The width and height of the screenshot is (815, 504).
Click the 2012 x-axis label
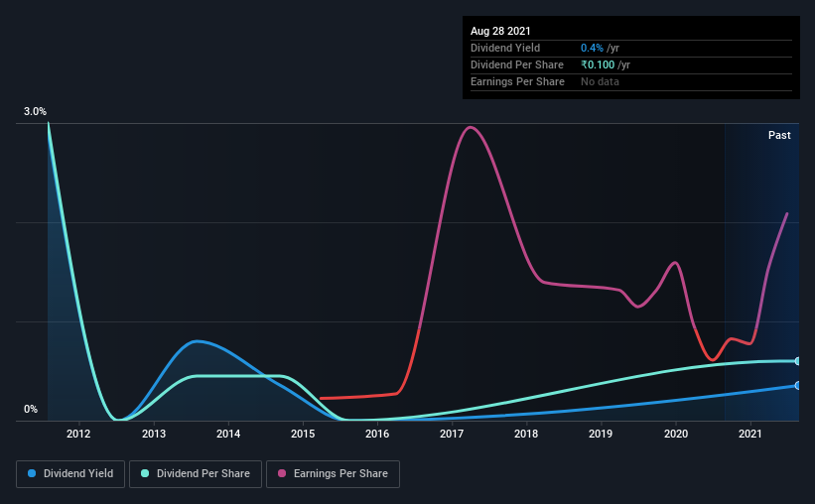pos(78,434)
